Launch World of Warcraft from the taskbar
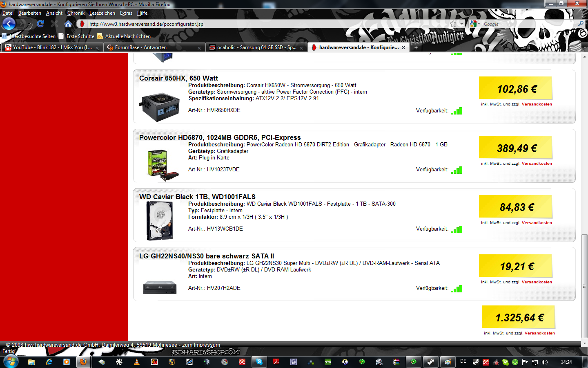This screenshot has width=588, height=368. click(172, 362)
